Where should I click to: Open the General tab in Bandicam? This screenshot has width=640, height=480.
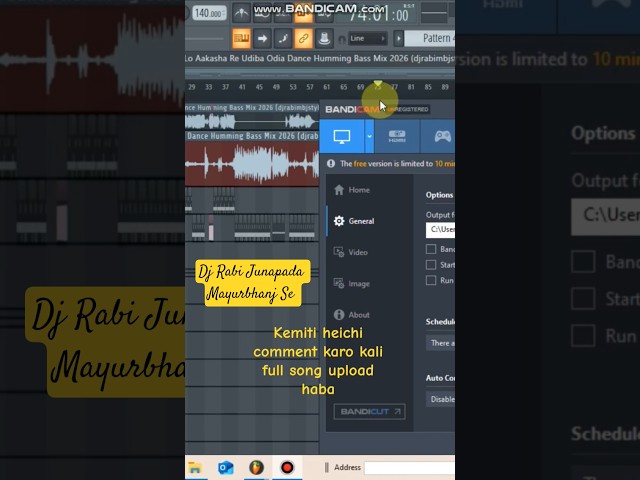[369, 221]
